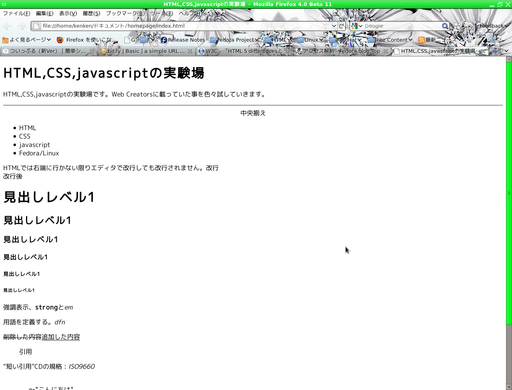The image size is (512, 390).
Task: Click the 削除した内容 struck-through text
Action: tap(22, 337)
